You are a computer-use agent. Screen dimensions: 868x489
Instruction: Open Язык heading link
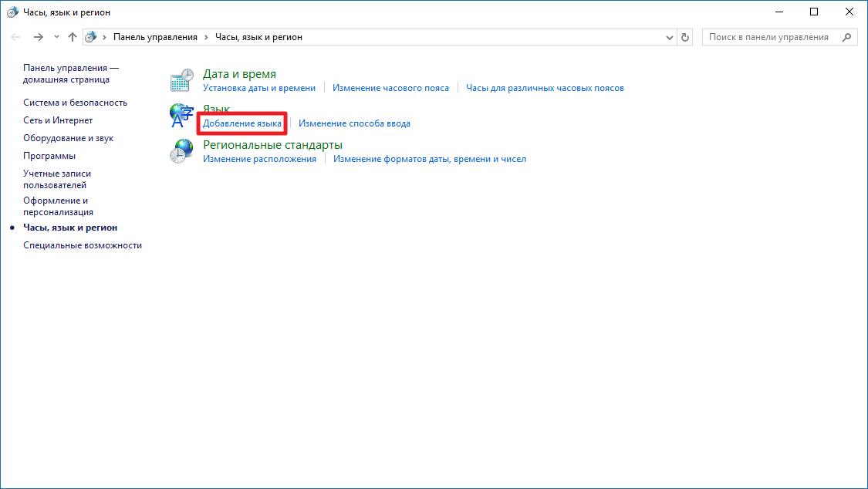pyautogui.click(x=216, y=109)
